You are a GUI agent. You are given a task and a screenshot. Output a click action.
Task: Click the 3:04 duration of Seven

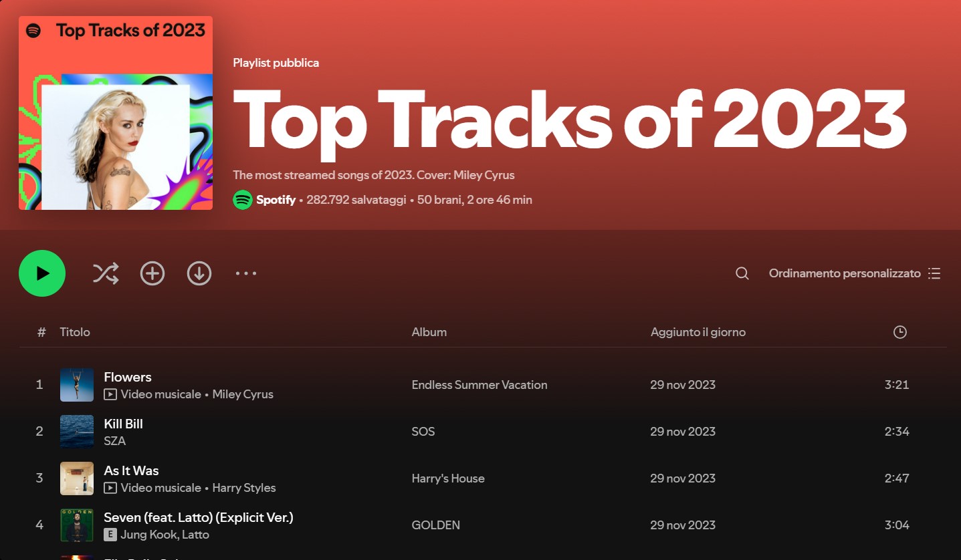(897, 525)
